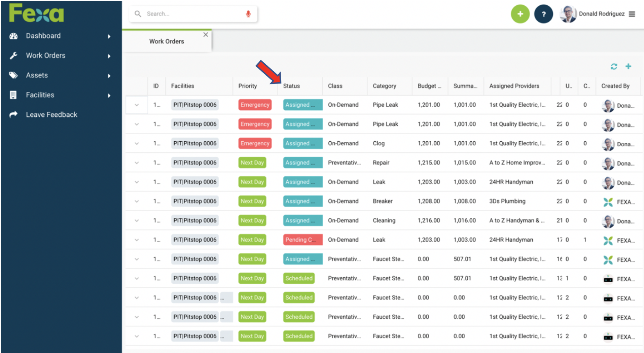Click creator avatar in the Clog row
644x353 pixels.
[x=608, y=144]
